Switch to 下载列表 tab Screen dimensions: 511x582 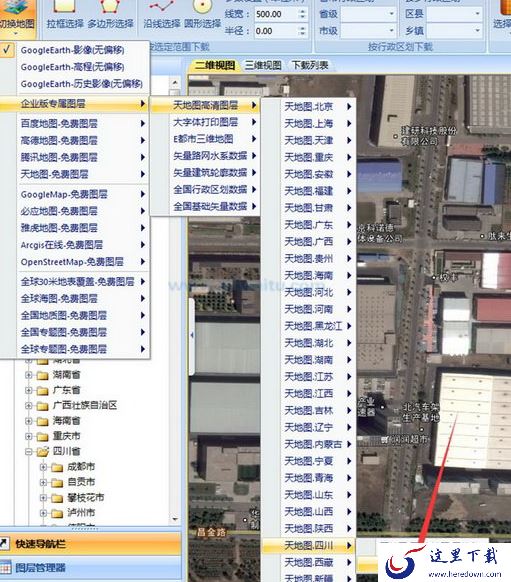tap(310, 66)
